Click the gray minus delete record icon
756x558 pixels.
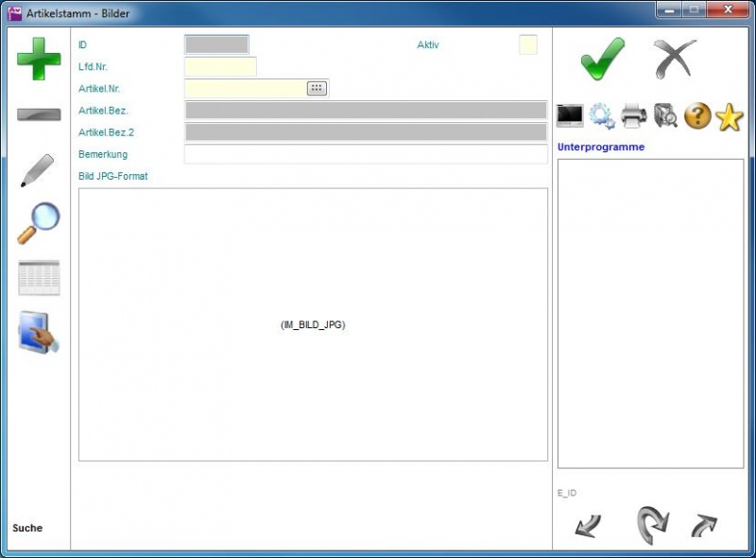pos(39,114)
